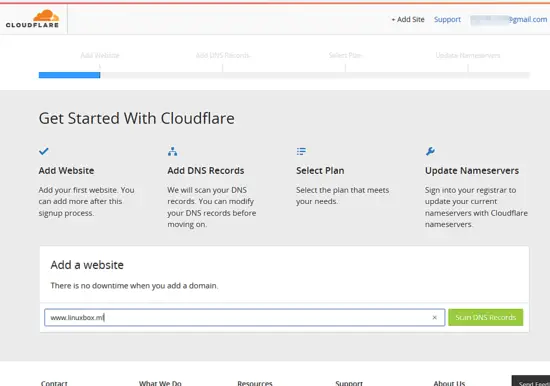
Task: Open the Resources footer section
Action: click(255, 383)
